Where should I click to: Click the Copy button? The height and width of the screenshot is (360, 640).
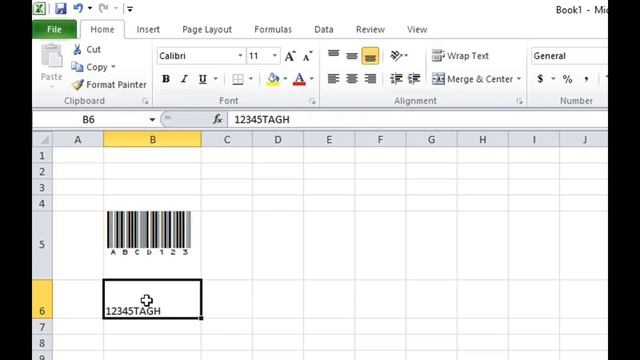pyautogui.click(x=89, y=67)
